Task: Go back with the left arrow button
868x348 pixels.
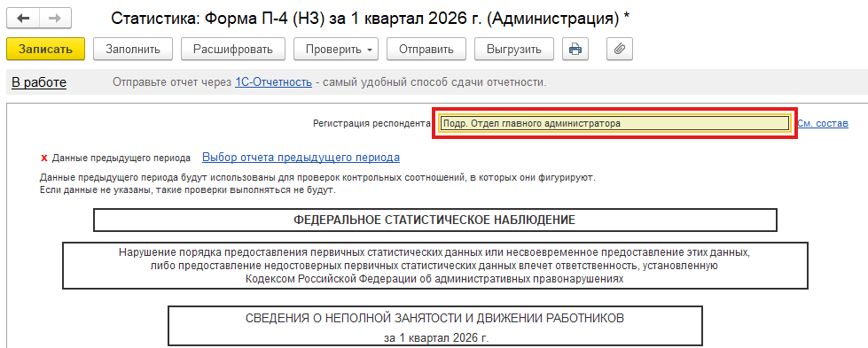Action: point(23,19)
